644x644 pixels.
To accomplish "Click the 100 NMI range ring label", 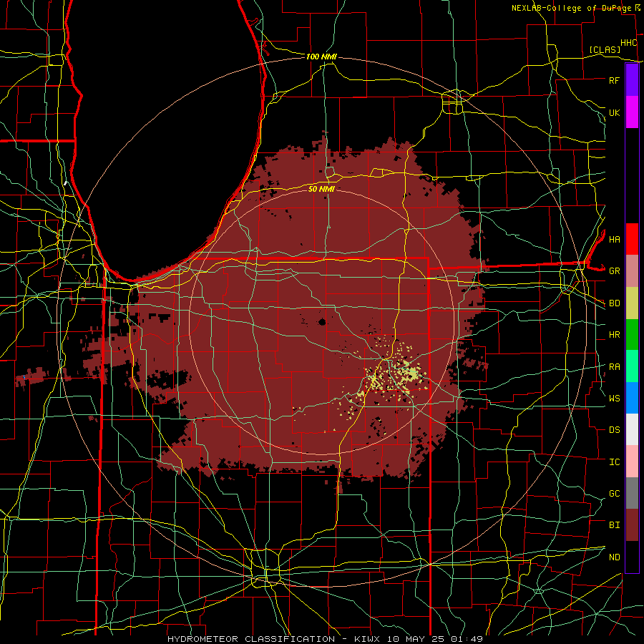I will coord(321,57).
